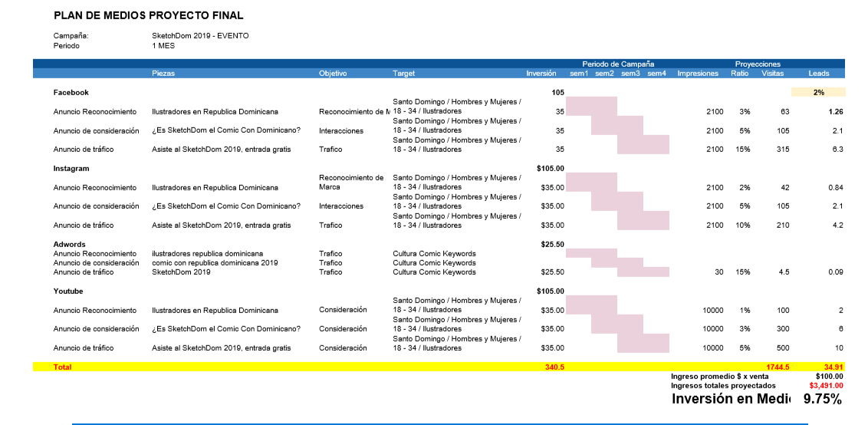Screen dimensions: 868x425
Task: Click the Youtube section label
Action: 68,291
